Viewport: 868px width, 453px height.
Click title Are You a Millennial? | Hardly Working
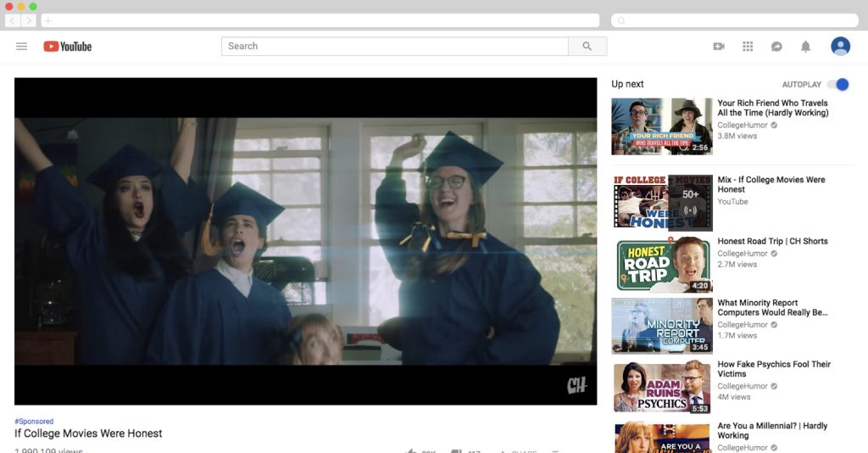point(772,430)
